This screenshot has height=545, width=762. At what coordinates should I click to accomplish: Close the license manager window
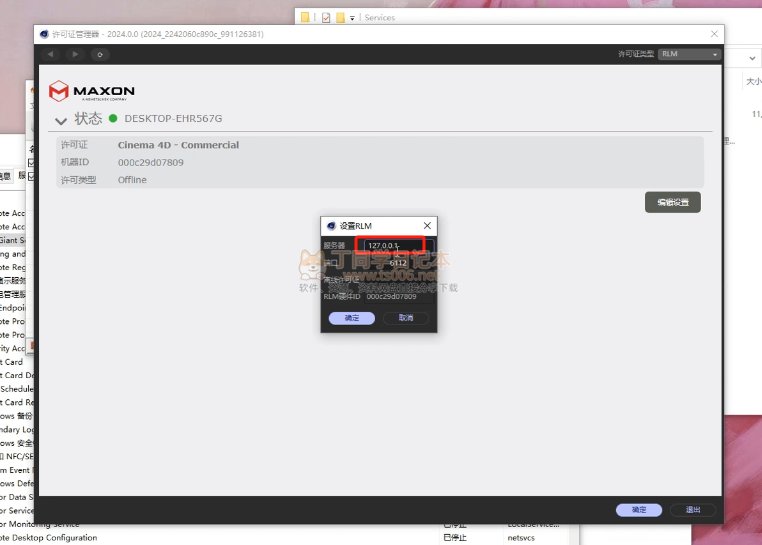[x=714, y=34]
